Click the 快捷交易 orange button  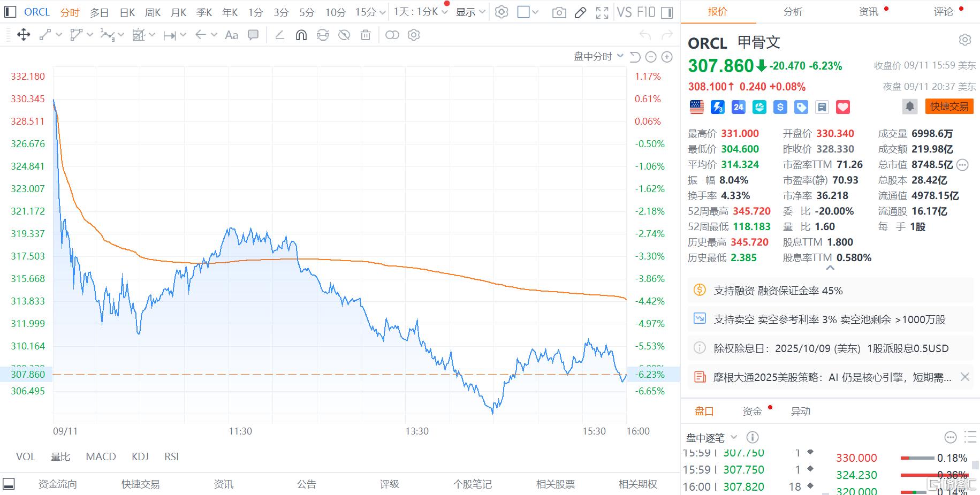949,106
